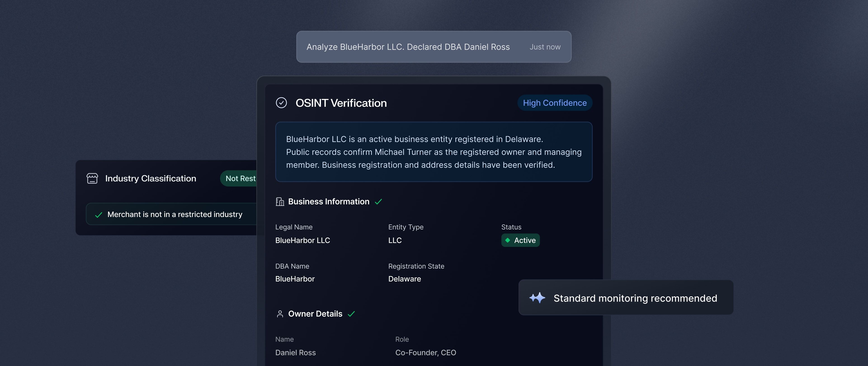Click the Daniel Ross owner name

(x=295, y=352)
